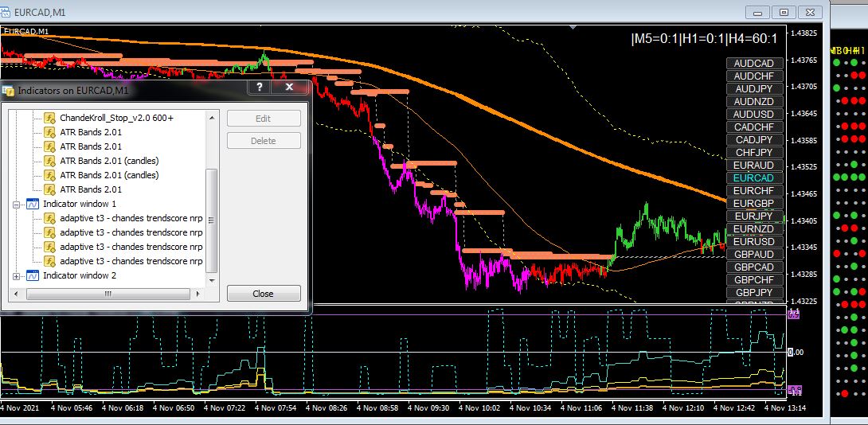
Task: Select the GBPJPY symbol button
Action: click(753, 293)
